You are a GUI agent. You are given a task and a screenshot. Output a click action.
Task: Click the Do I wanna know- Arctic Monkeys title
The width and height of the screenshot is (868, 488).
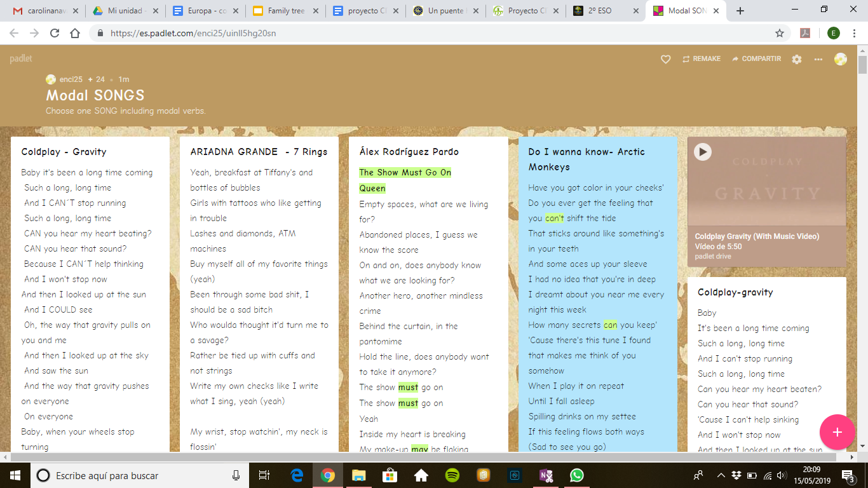click(x=587, y=159)
